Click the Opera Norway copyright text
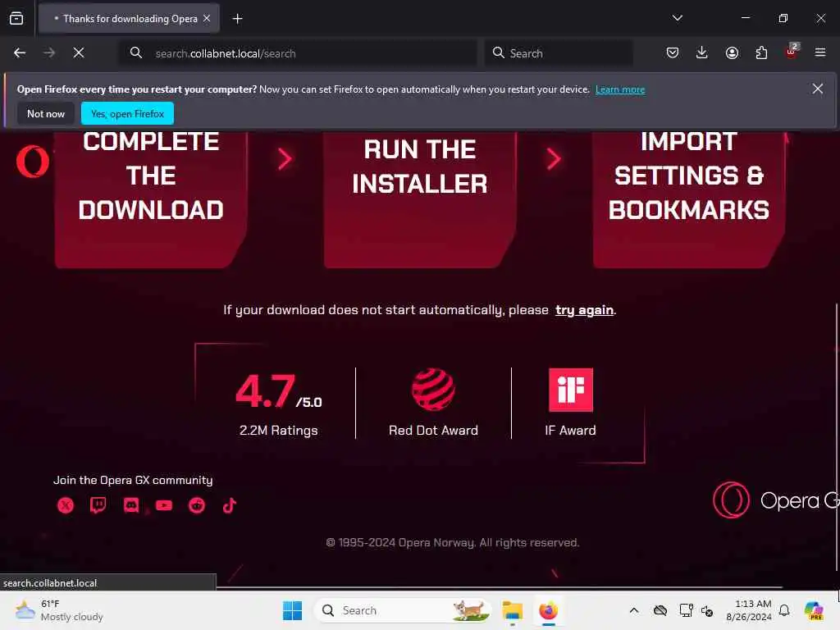 click(x=453, y=543)
